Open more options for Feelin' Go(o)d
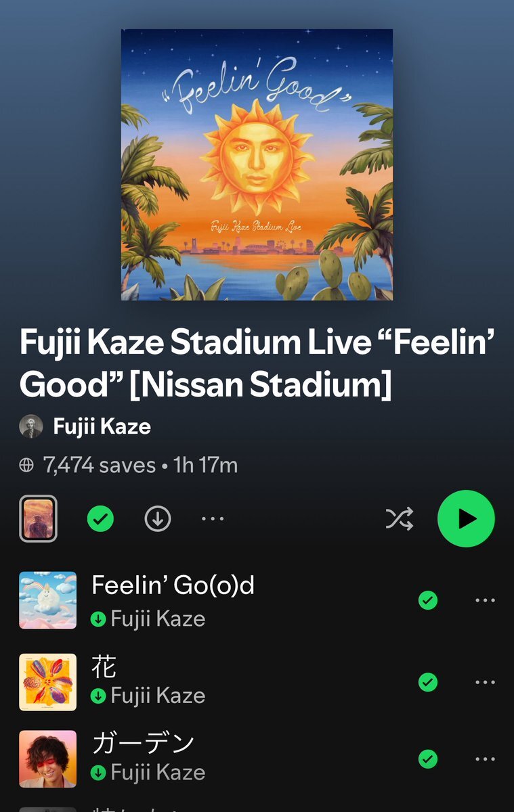 click(x=485, y=600)
